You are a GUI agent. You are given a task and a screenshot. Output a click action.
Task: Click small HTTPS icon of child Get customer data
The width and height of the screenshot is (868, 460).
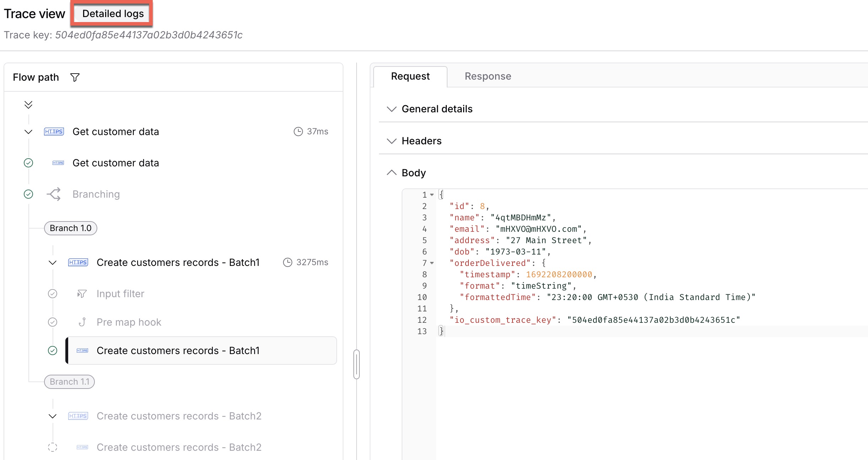click(x=58, y=163)
